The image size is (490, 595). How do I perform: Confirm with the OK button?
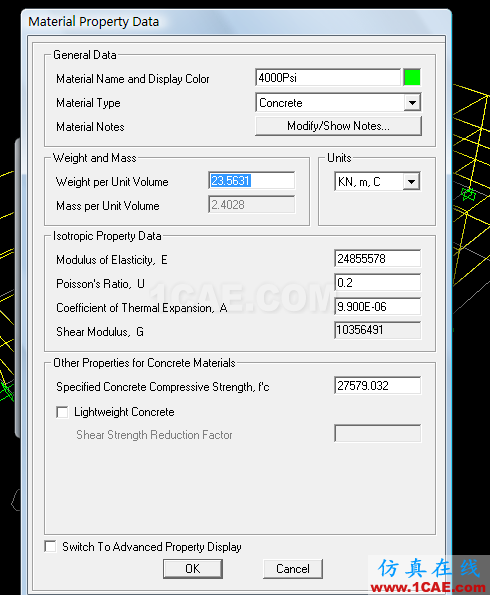(193, 568)
